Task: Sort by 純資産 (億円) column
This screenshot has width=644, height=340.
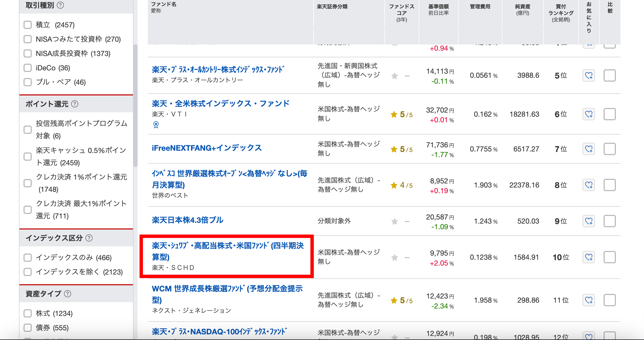Action: point(523,10)
